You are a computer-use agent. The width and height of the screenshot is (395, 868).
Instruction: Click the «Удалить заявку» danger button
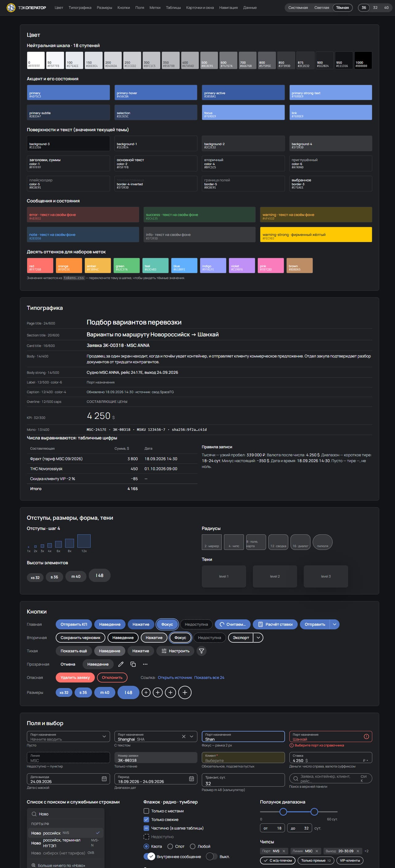coord(75,677)
